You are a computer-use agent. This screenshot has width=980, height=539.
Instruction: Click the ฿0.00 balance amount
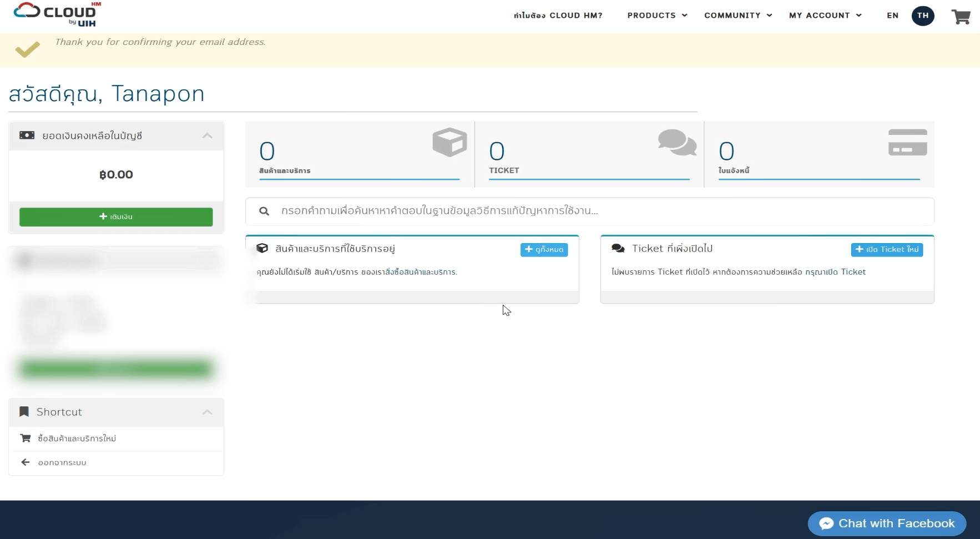point(116,175)
